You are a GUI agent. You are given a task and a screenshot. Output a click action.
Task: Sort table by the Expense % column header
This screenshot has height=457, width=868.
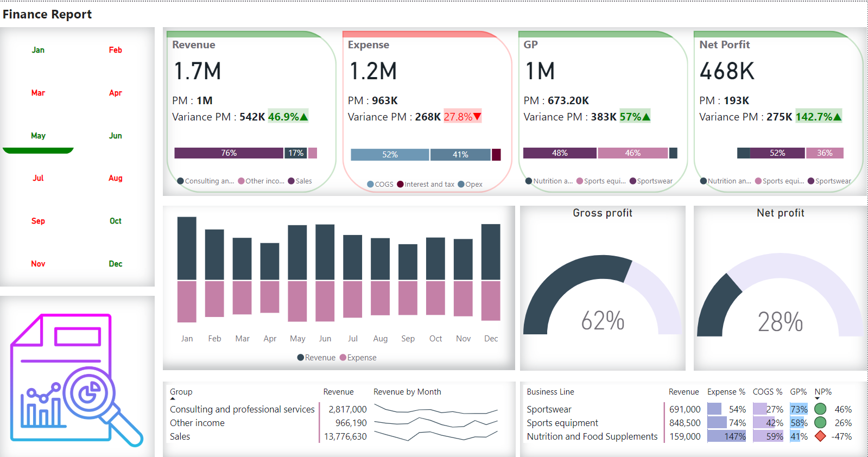point(726,392)
